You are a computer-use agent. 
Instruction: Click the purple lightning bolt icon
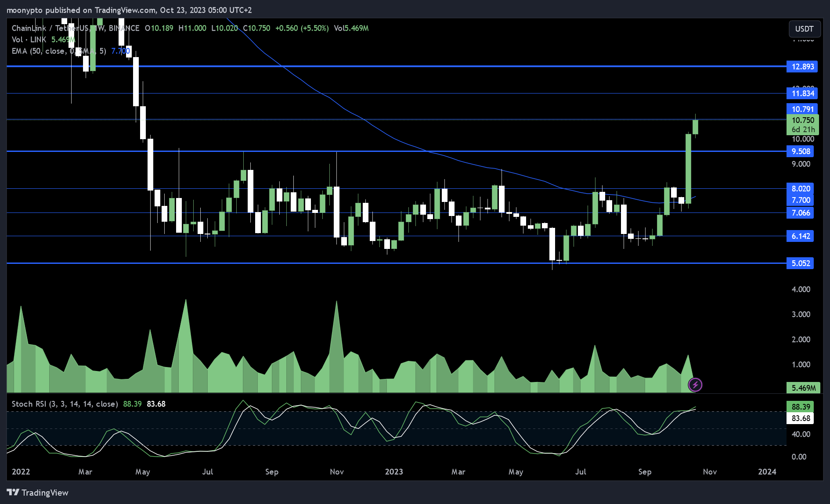click(695, 385)
